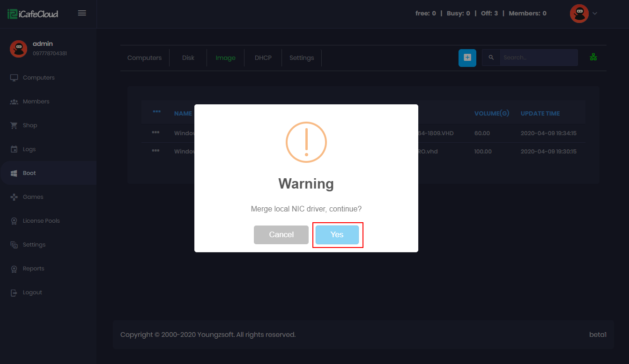Screen dimensions: 629x364
Task: Expand the row actions menu on the NAME header
Action: pos(156,112)
